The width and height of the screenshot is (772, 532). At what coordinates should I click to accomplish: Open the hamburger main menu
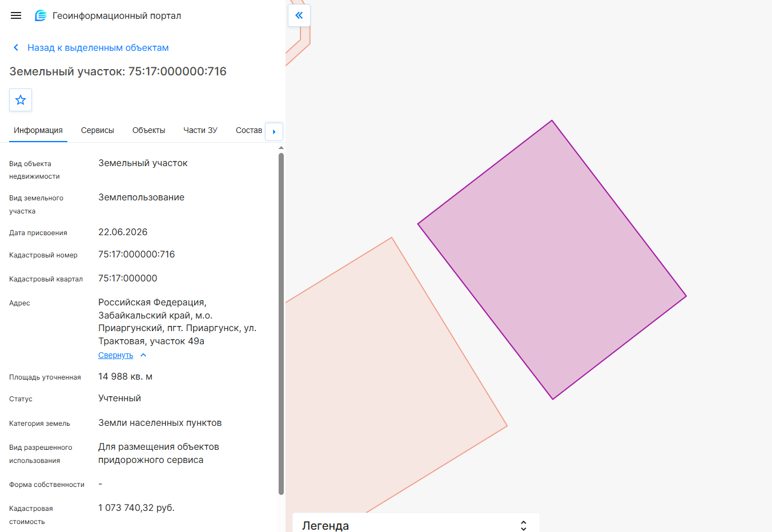click(x=16, y=15)
